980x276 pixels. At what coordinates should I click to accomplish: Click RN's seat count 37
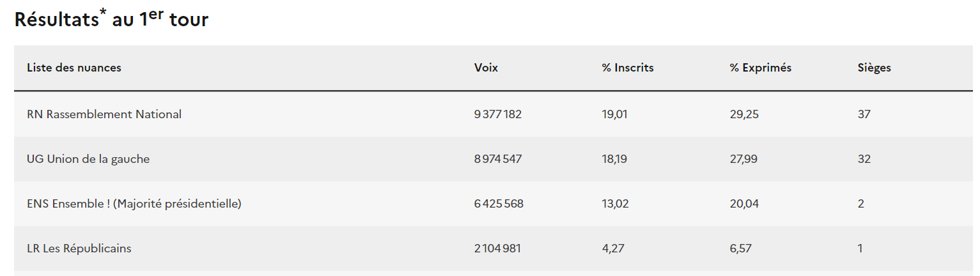(x=864, y=114)
